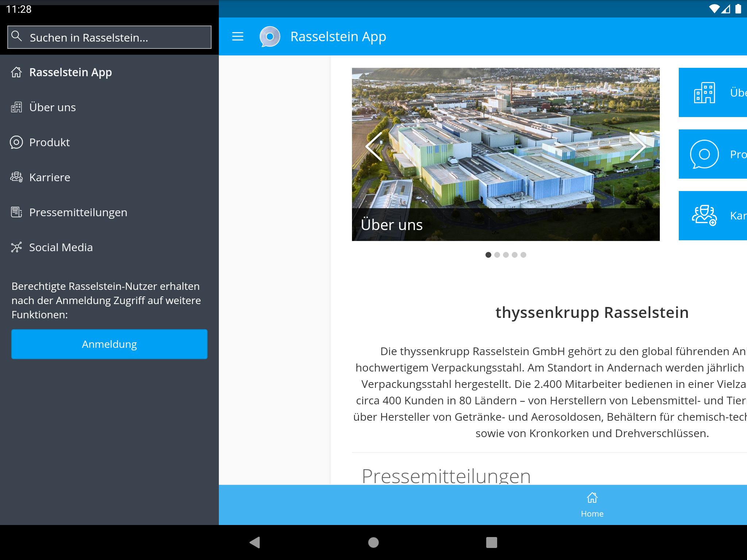Screen dimensions: 747x560
Task: Tap the Wi-Fi status icon
Action: pyautogui.click(x=714, y=9)
